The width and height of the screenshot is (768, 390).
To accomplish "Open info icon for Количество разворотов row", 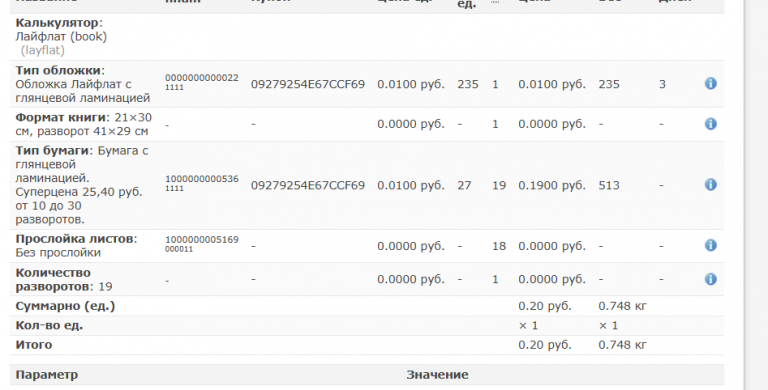I will (711, 279).
